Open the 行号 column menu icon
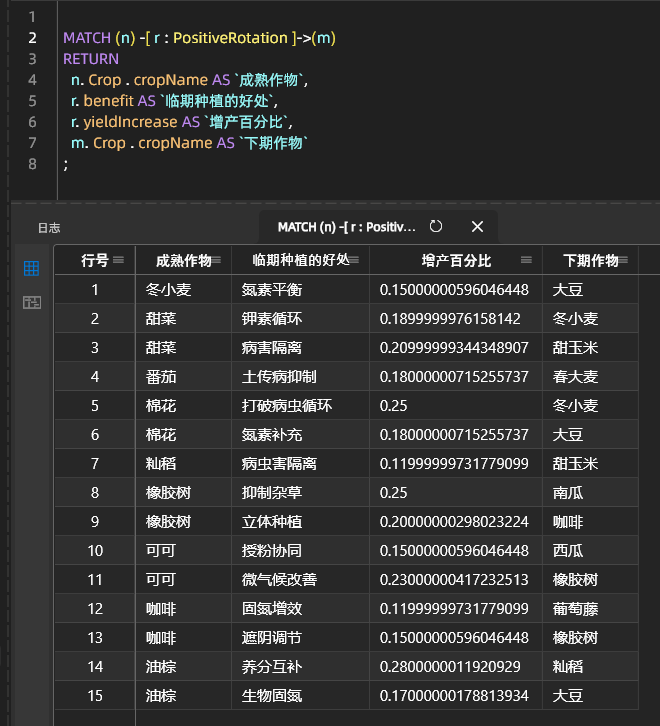Screen dimensions: 660x726 (119, 260)
